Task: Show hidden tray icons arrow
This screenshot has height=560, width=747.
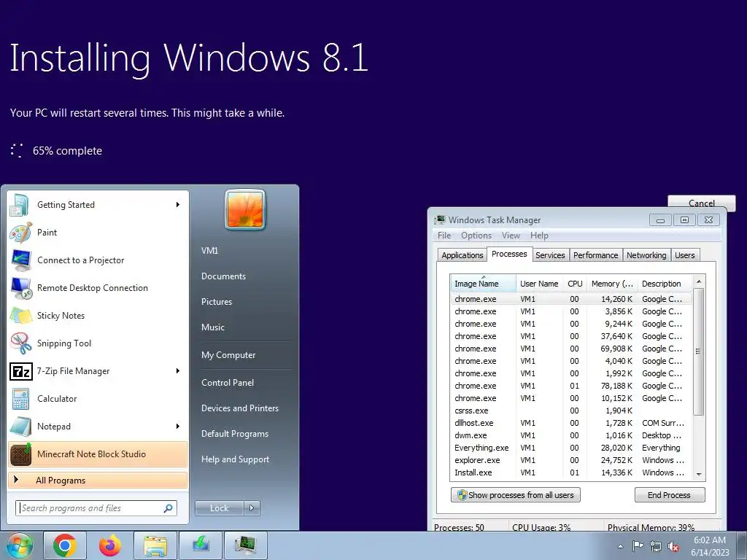Action: pyautogui.click(x=620, y=546)
